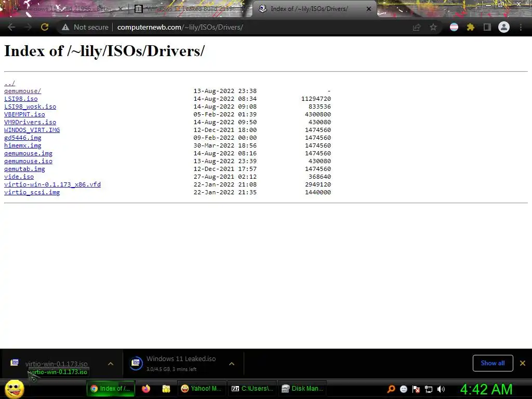Screen dimensions: 532x399
Task: Open the smiley face Start button
Action: [x=14, y=389]
